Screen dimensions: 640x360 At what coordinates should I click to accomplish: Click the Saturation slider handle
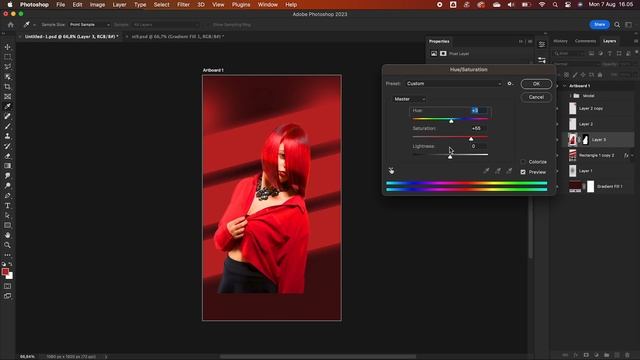(471, 139)
